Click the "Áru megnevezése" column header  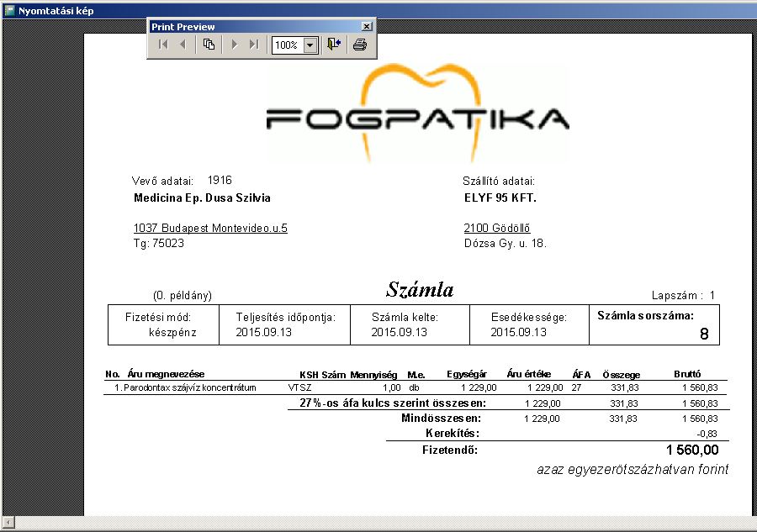[166, 374]
